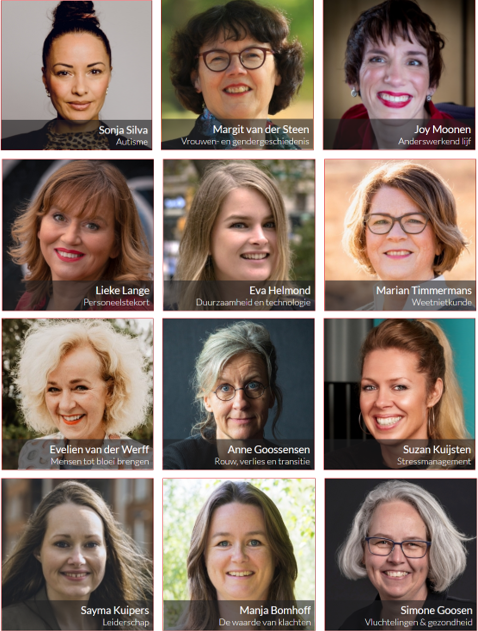This screenshot has height=631, width=478.
Task: Open Sonja Silva's speaker card
Action: tap(76, 75)
